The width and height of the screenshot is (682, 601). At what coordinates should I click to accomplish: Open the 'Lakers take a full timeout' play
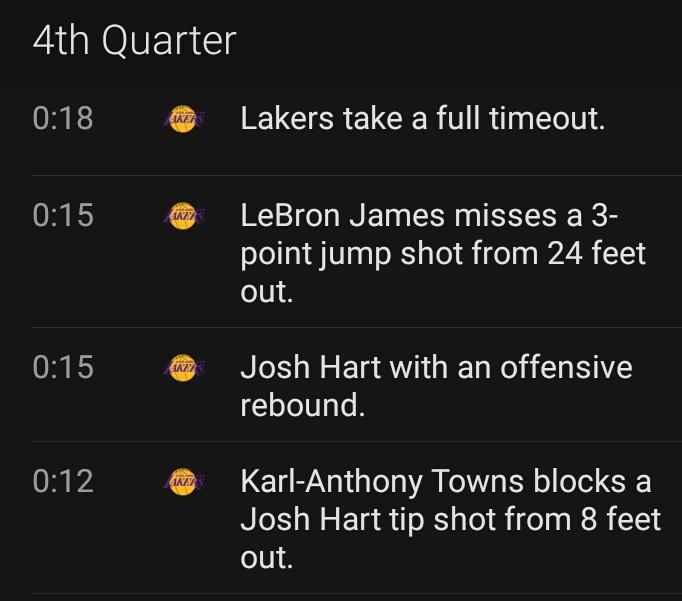[422, 118]
